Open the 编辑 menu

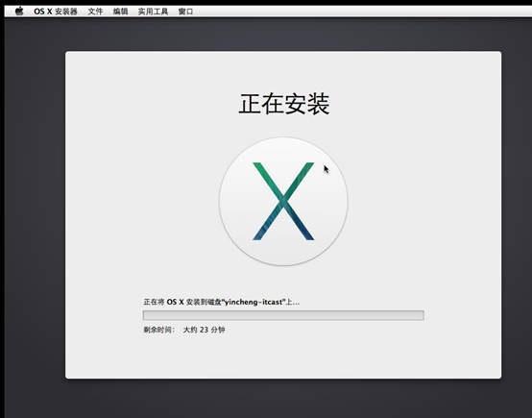[x=120, y=12]
